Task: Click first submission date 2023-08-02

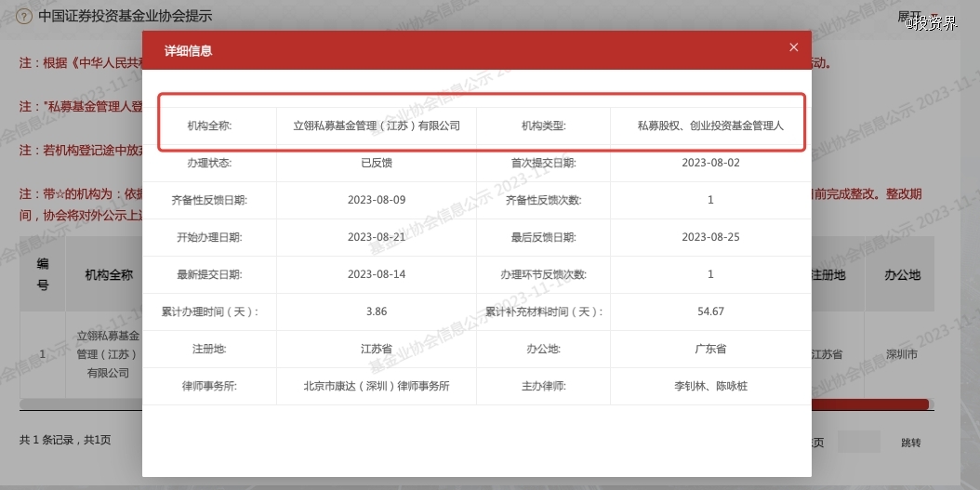Action: click(710, 163)
